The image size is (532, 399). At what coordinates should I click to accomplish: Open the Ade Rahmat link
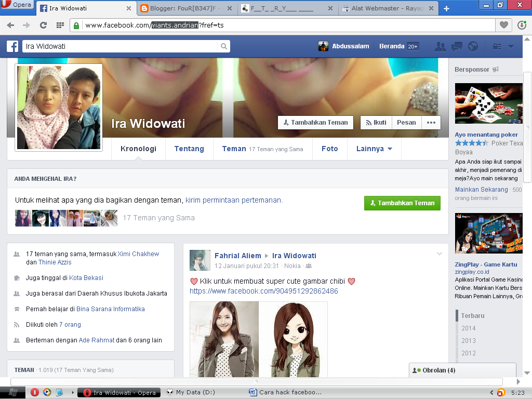click(x=97, y=340)
